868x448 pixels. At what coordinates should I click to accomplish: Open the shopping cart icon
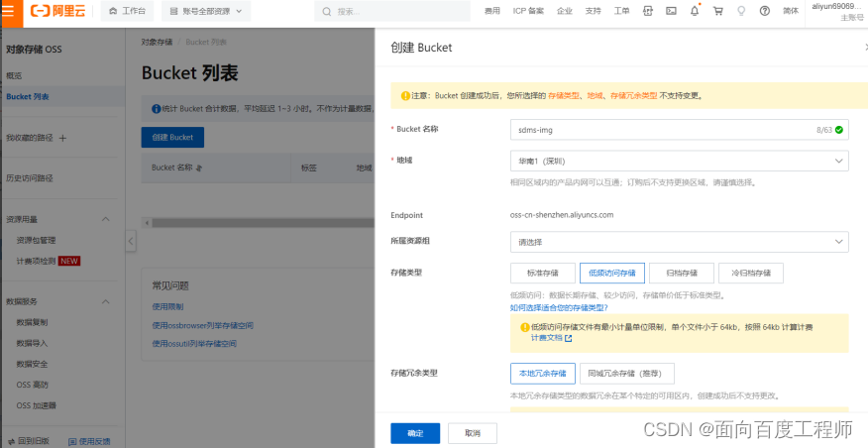(718, 11)
